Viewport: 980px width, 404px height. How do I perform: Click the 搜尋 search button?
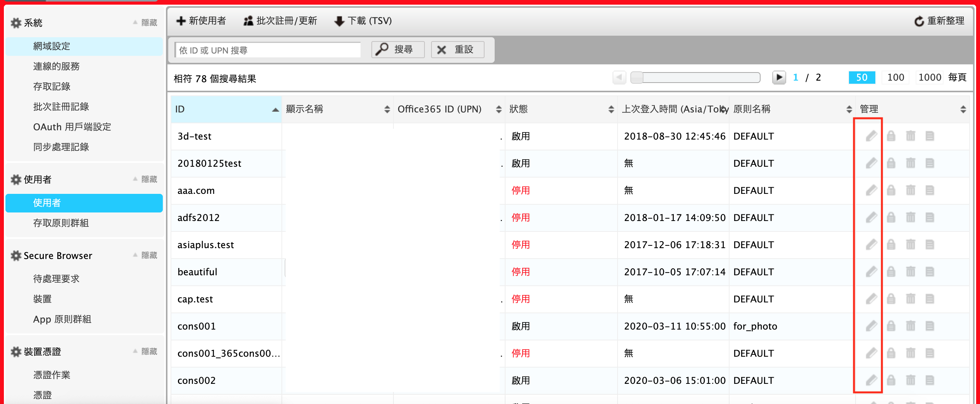pos(398,50)
